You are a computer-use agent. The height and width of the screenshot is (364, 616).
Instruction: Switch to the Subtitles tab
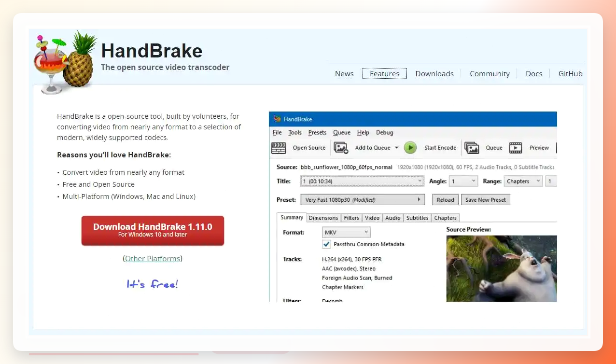pos(417,218)
